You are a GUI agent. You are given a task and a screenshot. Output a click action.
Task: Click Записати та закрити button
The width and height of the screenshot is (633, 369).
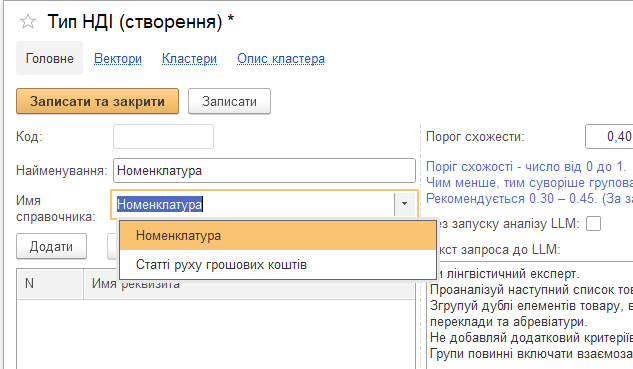point(97,101)
